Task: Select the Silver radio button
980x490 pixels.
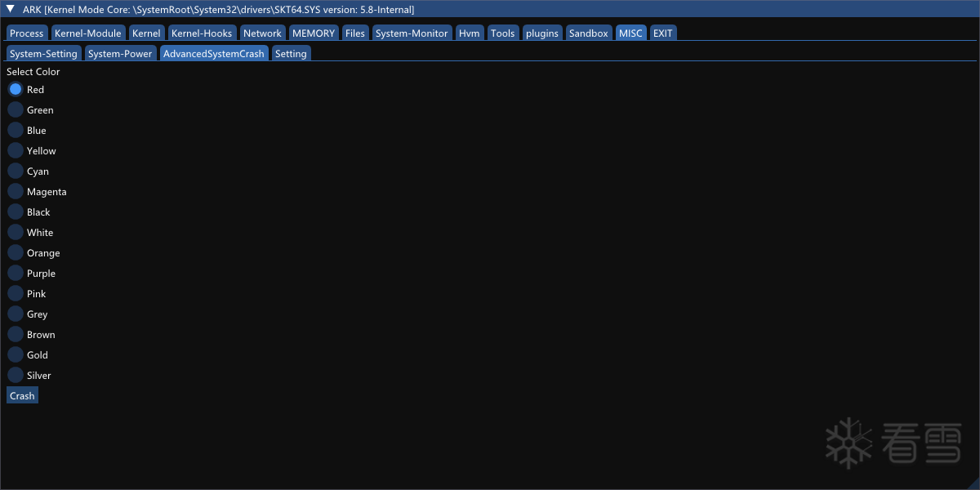Action: tap(16, 375)
